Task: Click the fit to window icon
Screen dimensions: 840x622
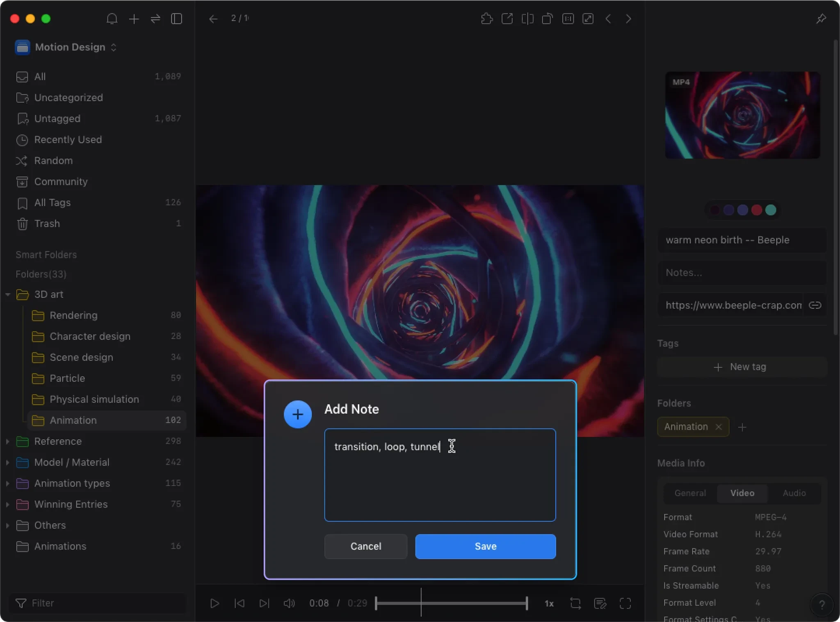Action: click(588, 19)
